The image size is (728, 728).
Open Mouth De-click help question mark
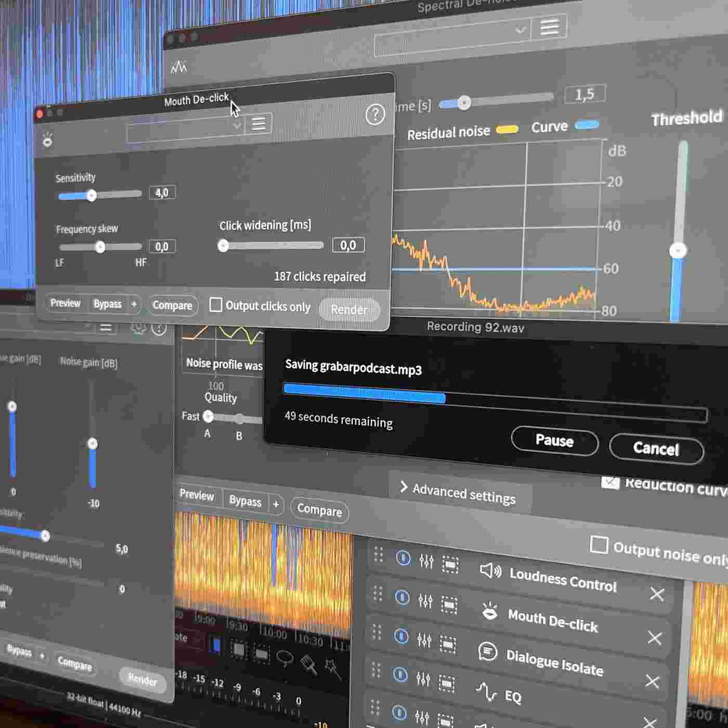(x=375, y=114)
